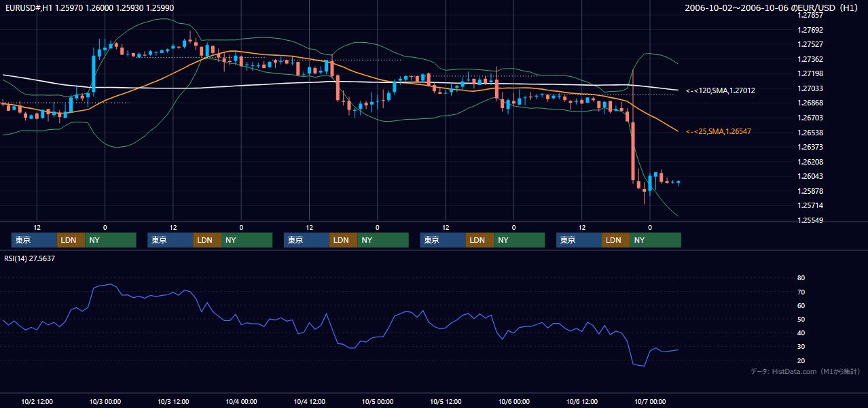Click RSI scale level 30
The width and height of the screenshot is (868, 408).
click(801, 347)
